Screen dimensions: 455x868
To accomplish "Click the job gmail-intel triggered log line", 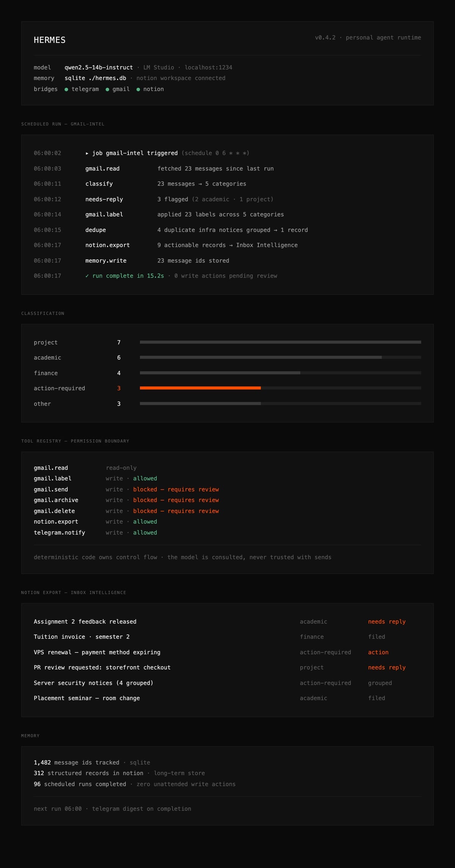I will click(x=167, y=153).
